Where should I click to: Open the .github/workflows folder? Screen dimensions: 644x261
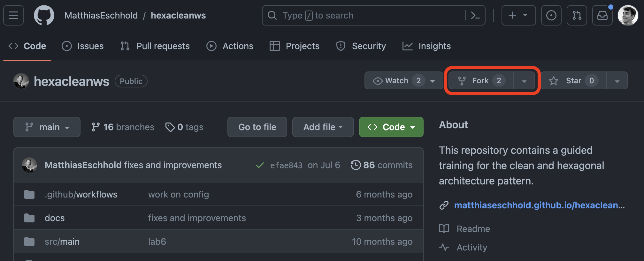(81, 194)
